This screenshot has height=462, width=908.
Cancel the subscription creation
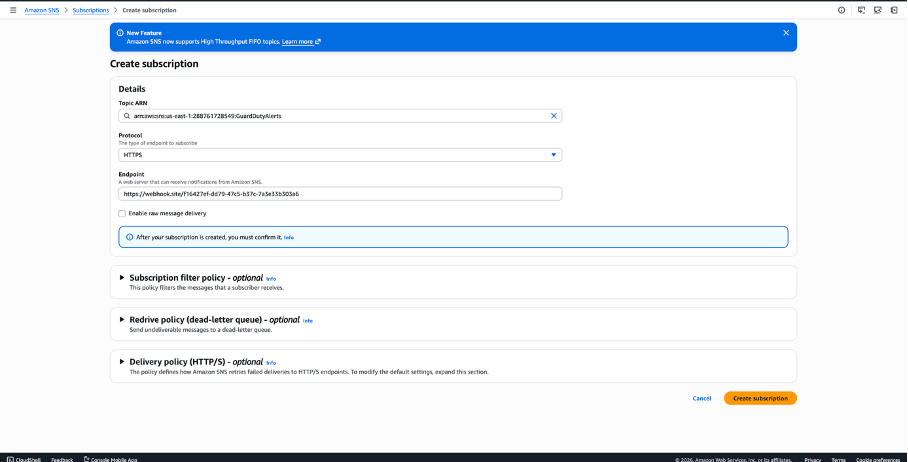click(702, 398)
